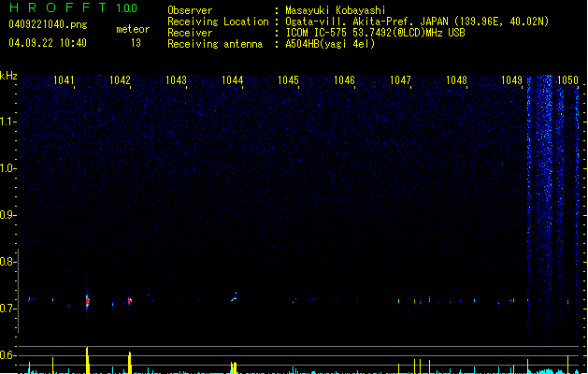Click the Receiver label
Viewport: 588px width, 374px height.
click(x=190, y=33)
